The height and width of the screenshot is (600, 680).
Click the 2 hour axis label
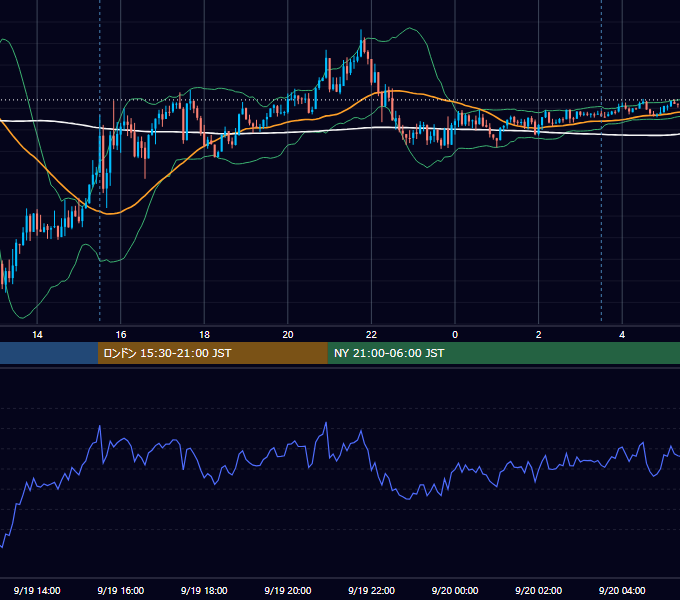[x=539, y=335]
